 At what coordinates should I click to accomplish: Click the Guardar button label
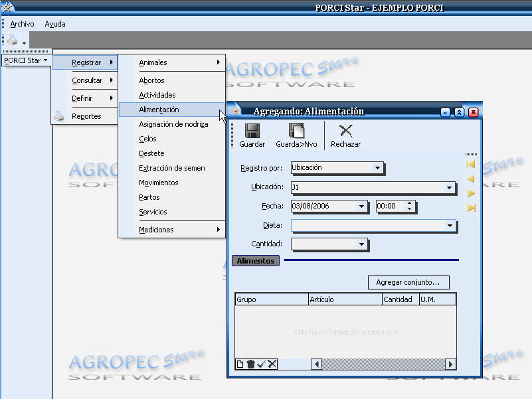coord(252,144)
